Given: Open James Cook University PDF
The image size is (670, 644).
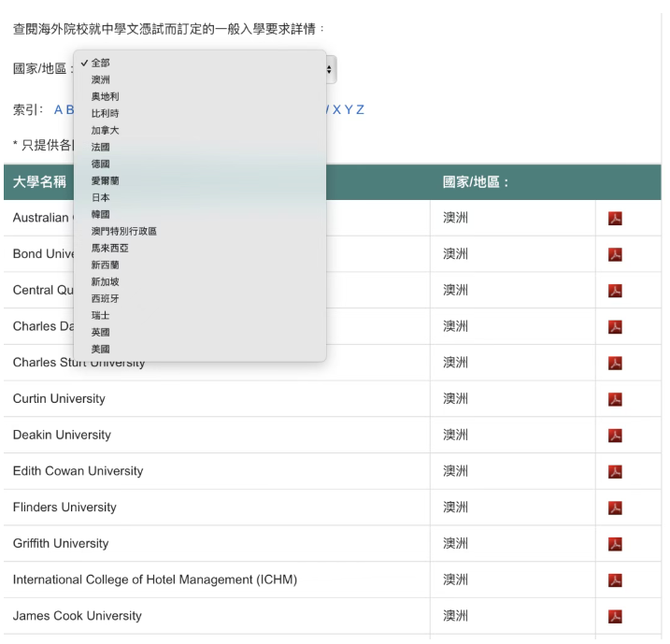Looking at the screenshot, I should [x=615, y=616].
